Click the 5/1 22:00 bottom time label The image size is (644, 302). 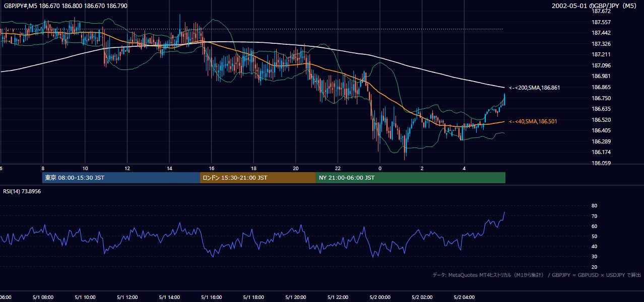coord(338,297)
